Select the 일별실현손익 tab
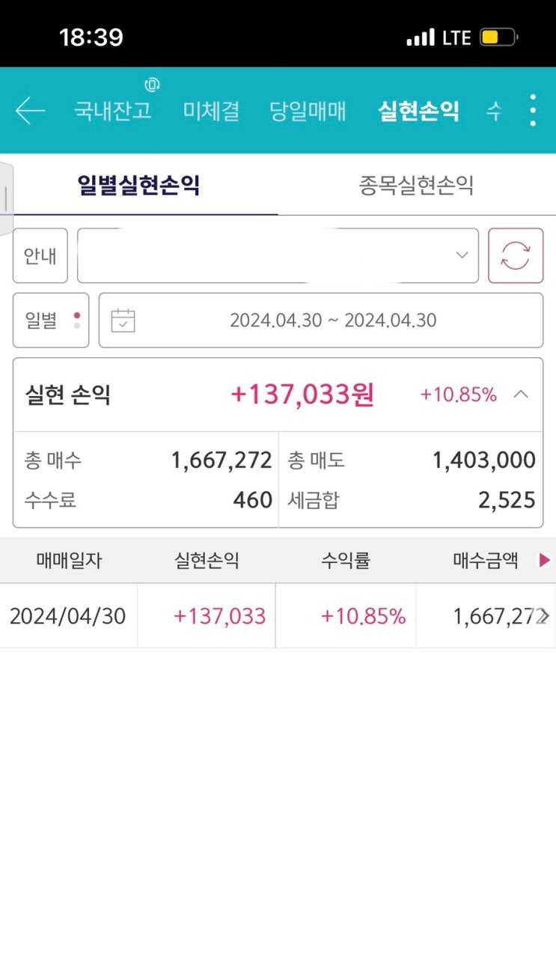The width and height of the screenshot is (556, 980). coord(139,185)
